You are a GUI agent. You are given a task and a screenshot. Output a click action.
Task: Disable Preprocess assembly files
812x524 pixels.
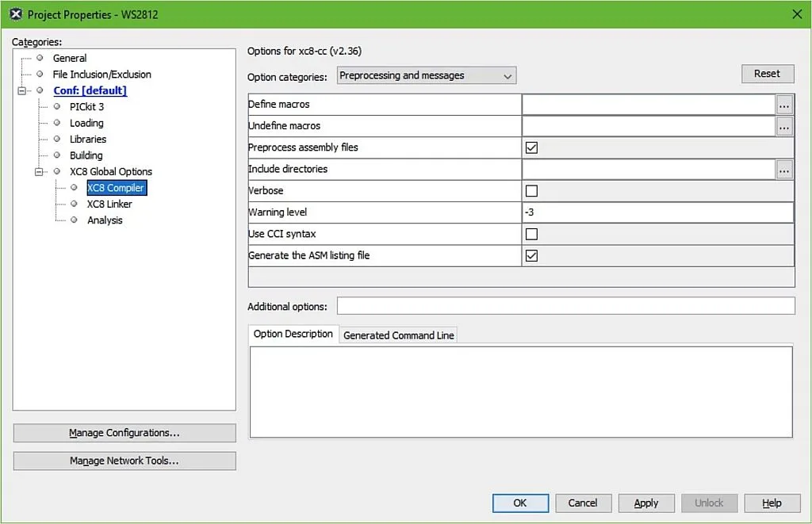[531, 147]
